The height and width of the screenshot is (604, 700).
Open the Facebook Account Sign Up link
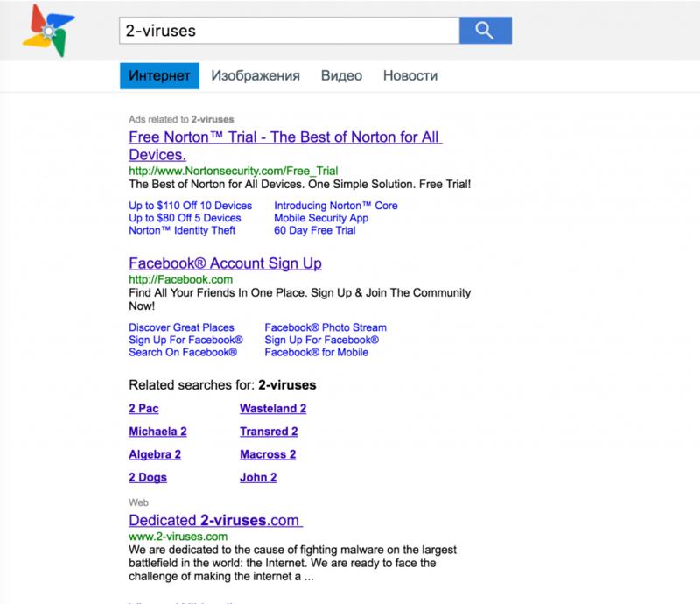(x=225, y=263)
